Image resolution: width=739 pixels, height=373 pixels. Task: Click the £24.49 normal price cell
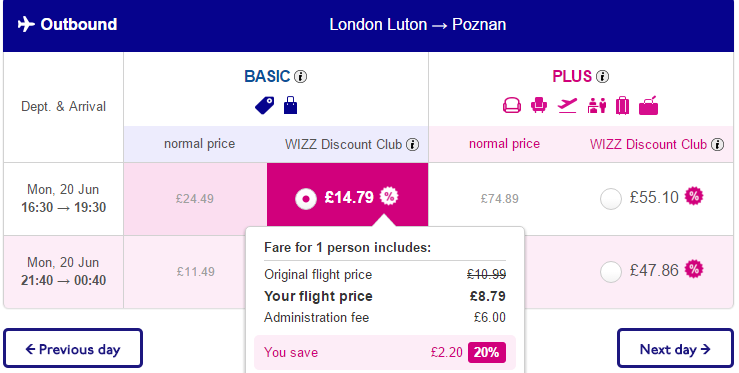pos(195,199)
